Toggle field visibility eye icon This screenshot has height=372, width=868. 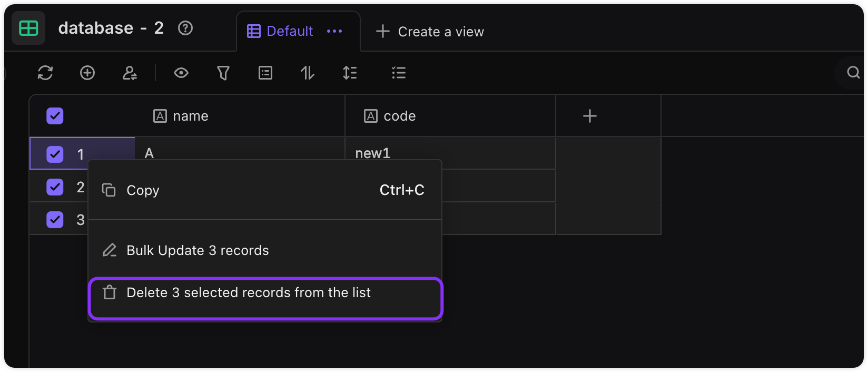pyautogui.click(x=181, y=73)
